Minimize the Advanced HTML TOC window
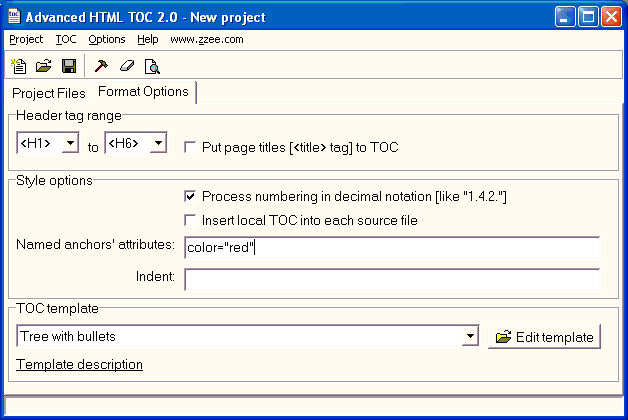Image resolution: width=628 pixels, height=420 pixels. [x=565, y=17]
